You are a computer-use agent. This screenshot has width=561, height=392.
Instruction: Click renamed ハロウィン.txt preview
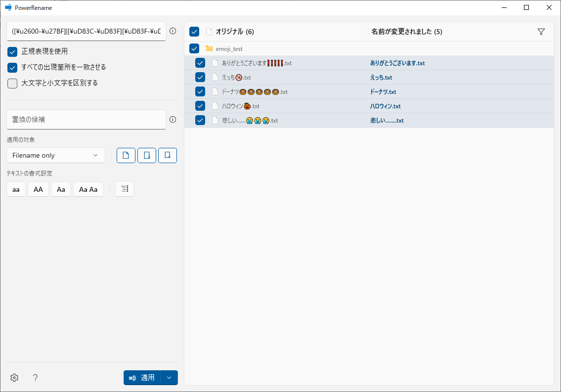[x=386, y=106]
